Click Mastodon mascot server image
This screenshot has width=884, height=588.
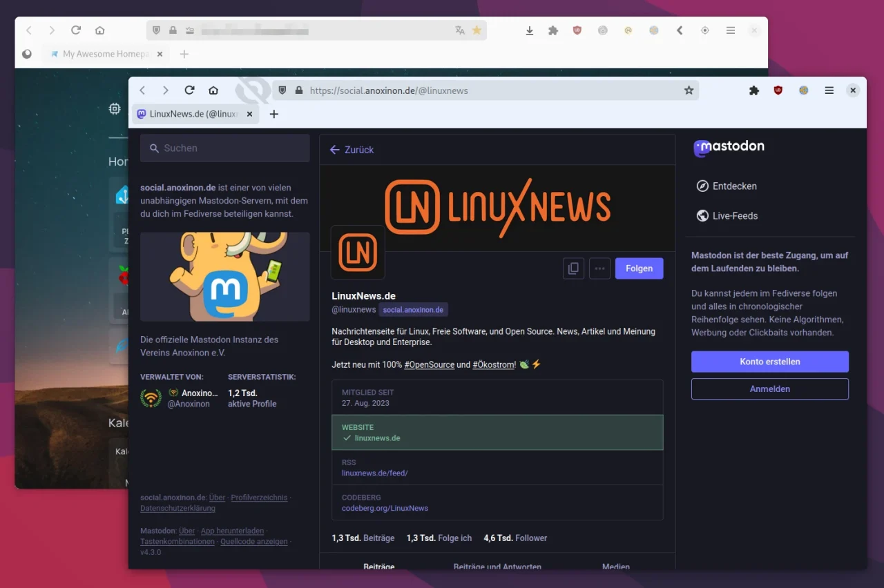click(x=225, y=277)
